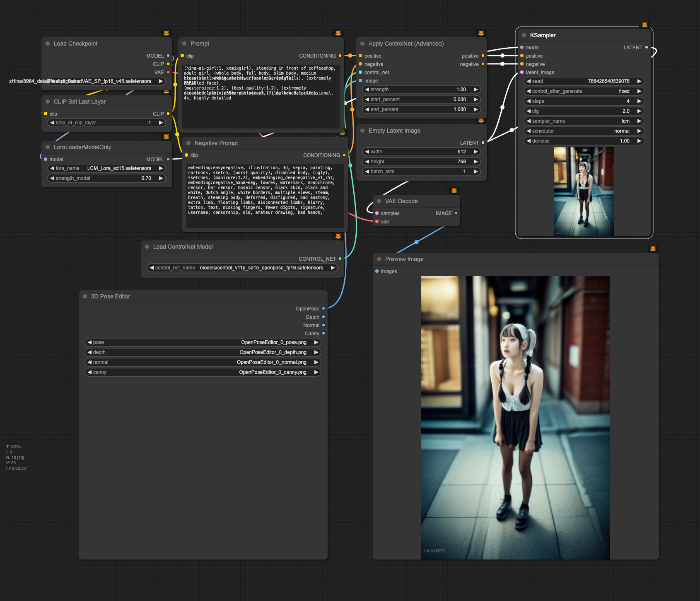Click the start_percent value field in Apply ControlNet
This screenshot has height=601, width=700.
coord(422,99)
